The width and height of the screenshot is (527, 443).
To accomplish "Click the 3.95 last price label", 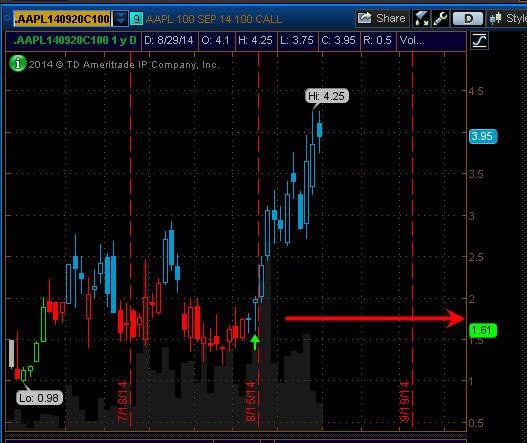I will pyautogui.click(x=483, y=136).
